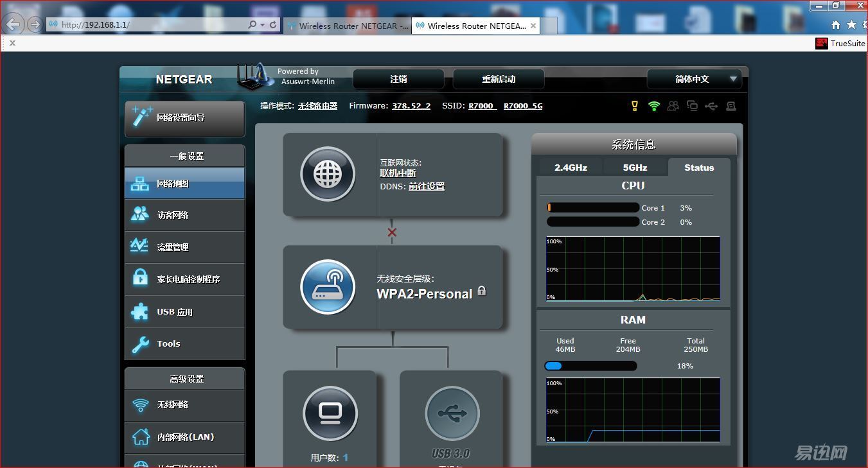This screenshot has height=468, width=868.
Task: Close the active Wireless Router browser tab
Action: click(533, 26)
